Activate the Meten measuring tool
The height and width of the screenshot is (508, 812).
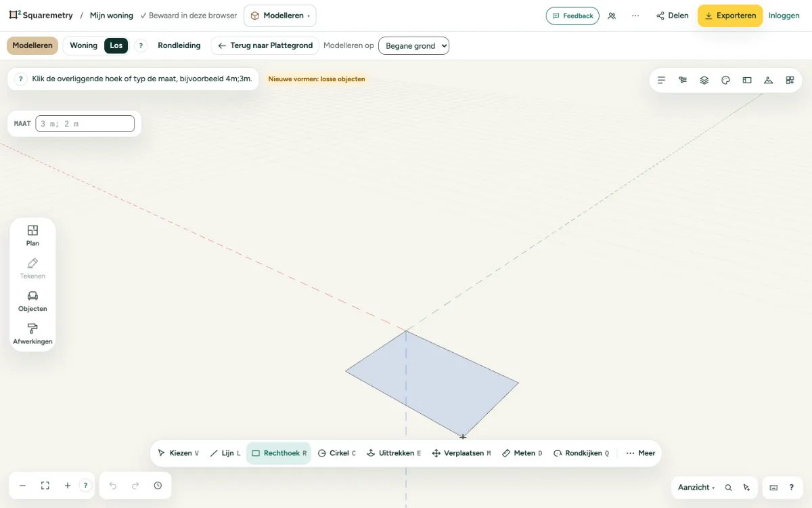tap(522, 453)
